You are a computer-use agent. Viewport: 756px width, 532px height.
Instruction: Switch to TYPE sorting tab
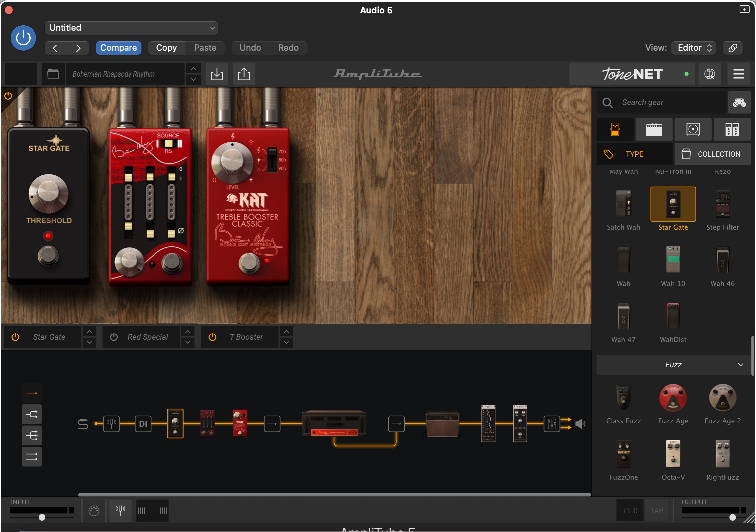click(x=634, y=154)
